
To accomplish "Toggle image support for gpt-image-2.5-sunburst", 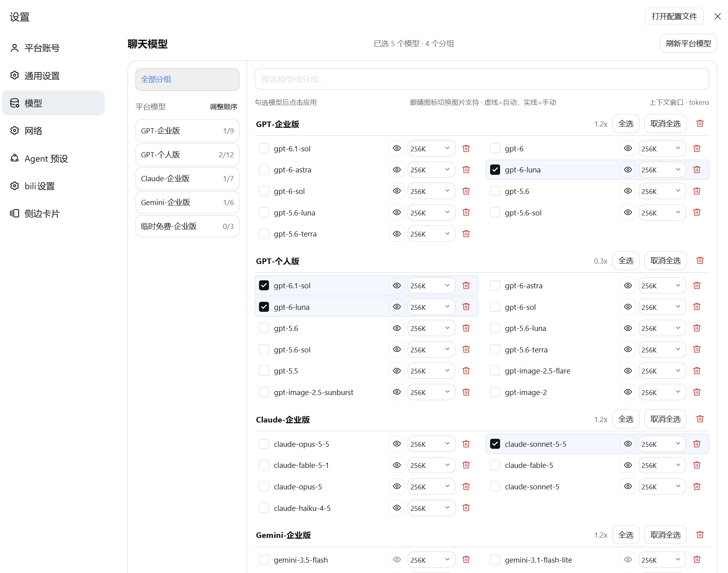I will [x=397, y=392].
